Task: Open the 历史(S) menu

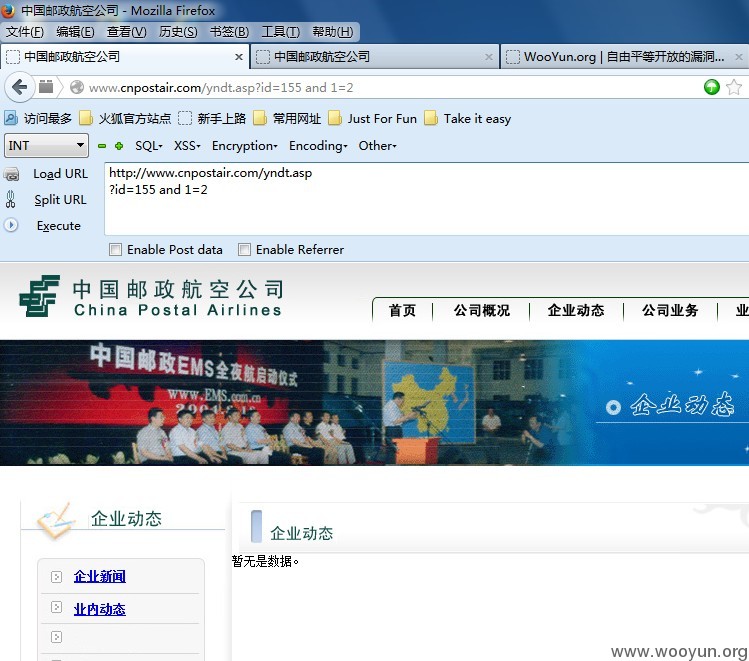Action: [178, 32]
